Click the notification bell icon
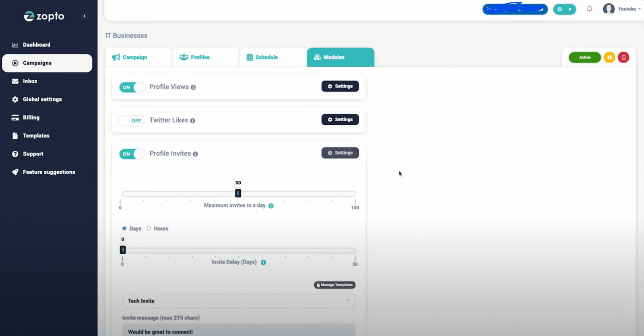The width and height of the screenshot is (644, 336). point(589,9)
